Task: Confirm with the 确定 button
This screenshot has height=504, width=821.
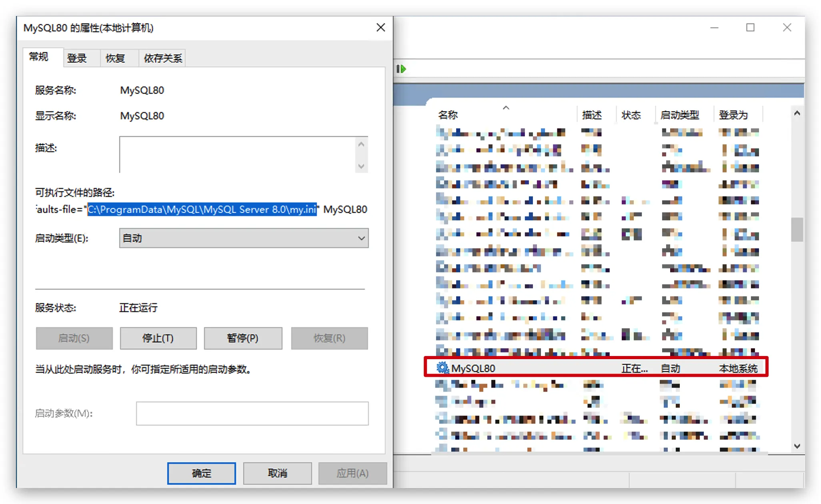Action: 201,473
